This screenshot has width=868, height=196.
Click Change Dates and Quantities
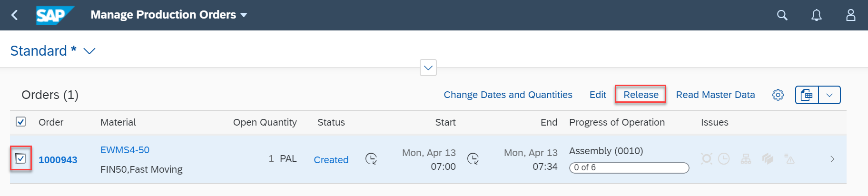(x=508, y=95)
